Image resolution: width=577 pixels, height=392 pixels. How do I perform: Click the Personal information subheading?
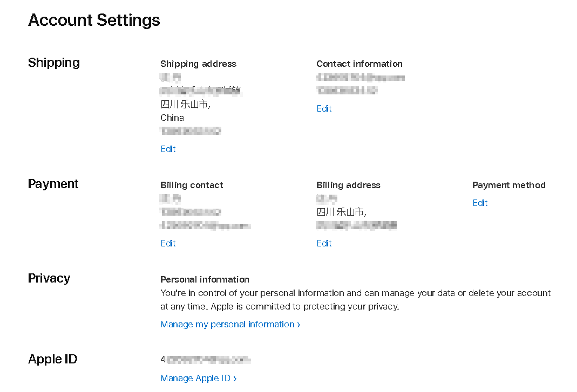[205, 279]
